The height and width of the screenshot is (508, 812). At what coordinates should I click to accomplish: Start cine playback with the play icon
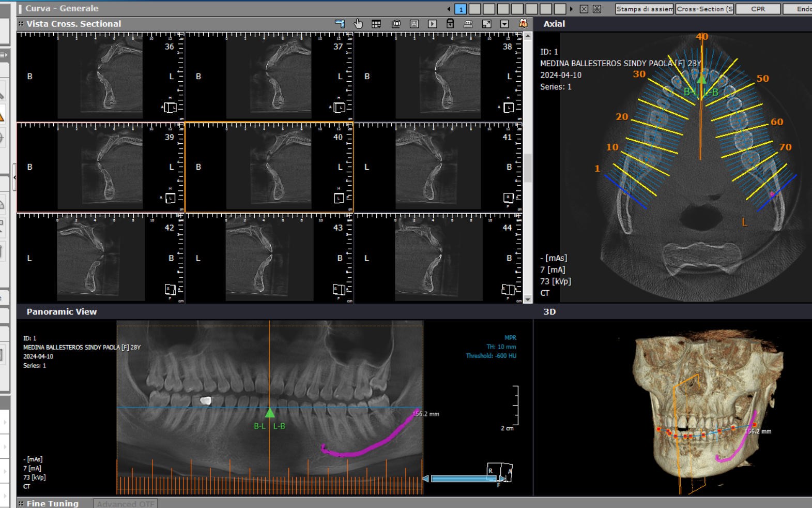click(x=433, y=24)
